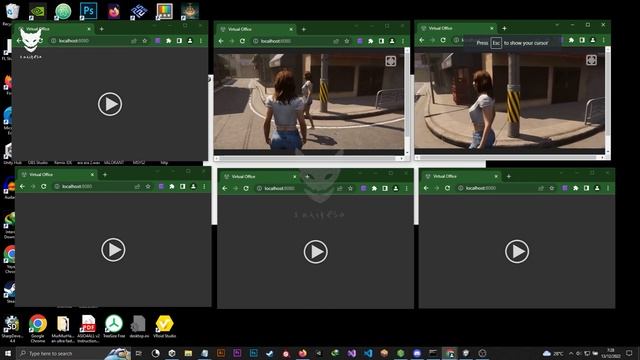Image resolution: width=640 pixels, height=360 pixels.
Task: Start playback in the bottom-left Virtual Office window
Action: (x=113, y=250)
